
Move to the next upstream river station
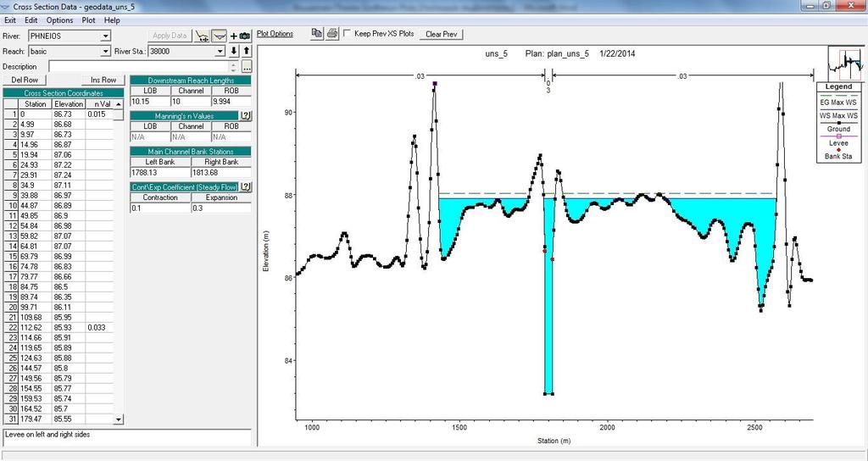[247, 51]
